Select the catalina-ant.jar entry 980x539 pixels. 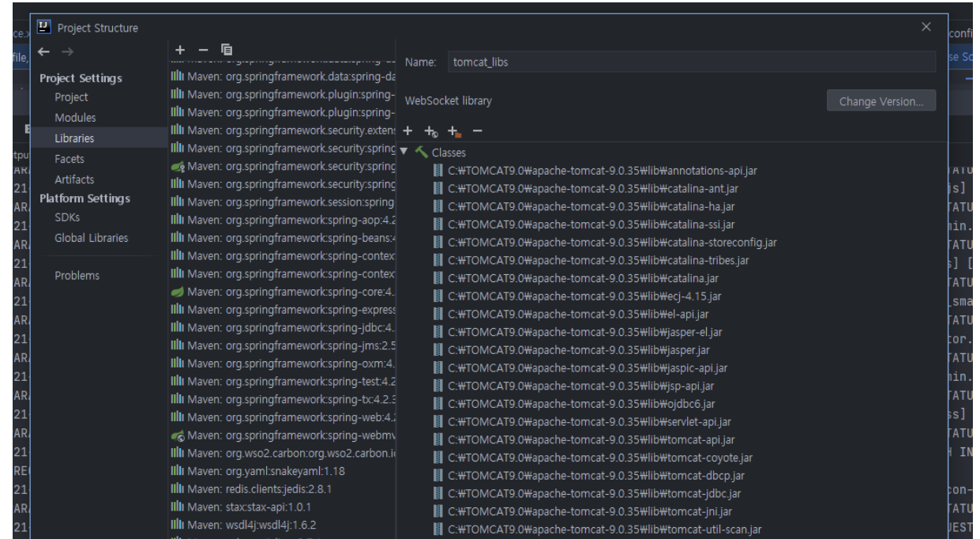point(593,189)
